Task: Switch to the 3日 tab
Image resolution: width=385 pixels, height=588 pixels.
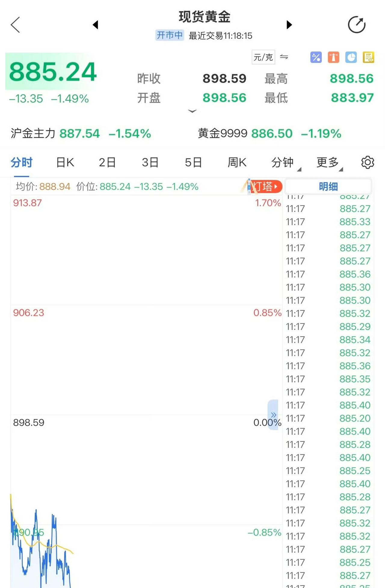Action: click(150, 163)
